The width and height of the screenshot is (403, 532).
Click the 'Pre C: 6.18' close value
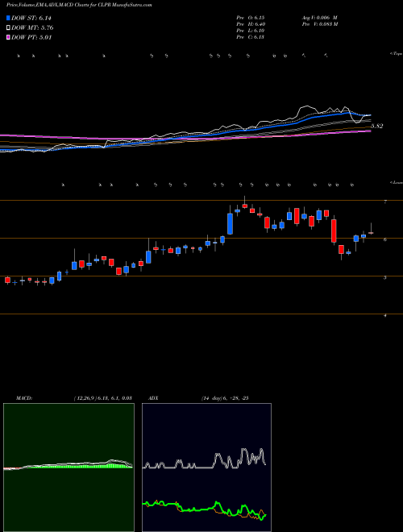251,37
